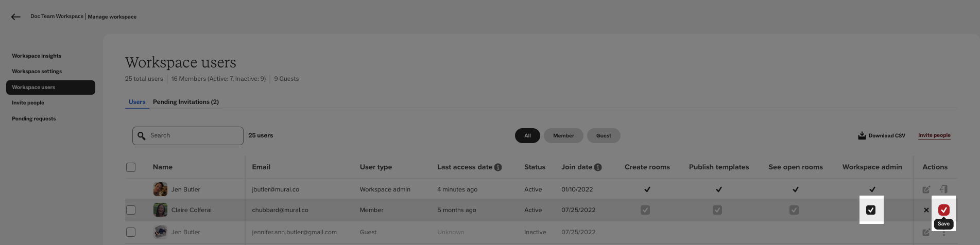The width and height of the screenshot is (980, 245).
Task: Click the Create rooms column header
Action: click(647, 167)
